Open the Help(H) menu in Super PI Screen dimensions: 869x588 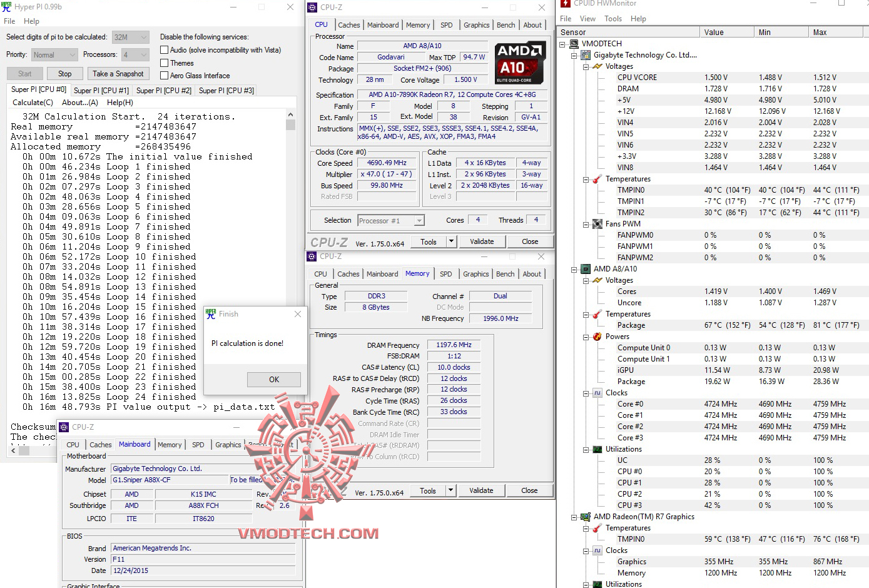tap(120, 103)
